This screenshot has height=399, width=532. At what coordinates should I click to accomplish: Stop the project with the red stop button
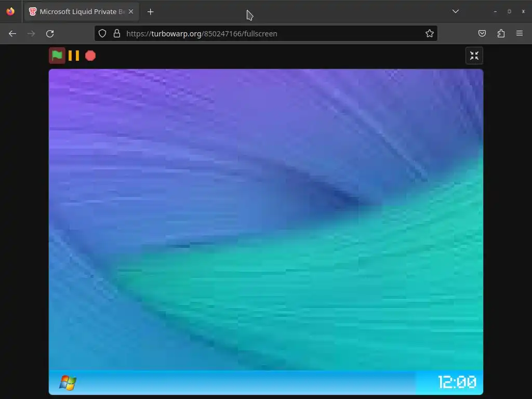(90, 56)
